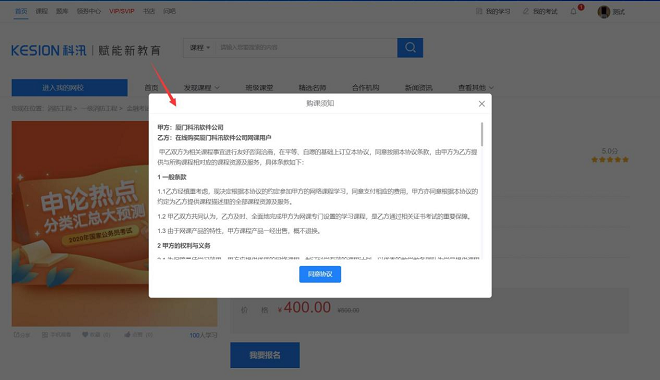Open 我的学习 in top bar
The height and width of the screenshot is (380, 660).
(493, 11)
